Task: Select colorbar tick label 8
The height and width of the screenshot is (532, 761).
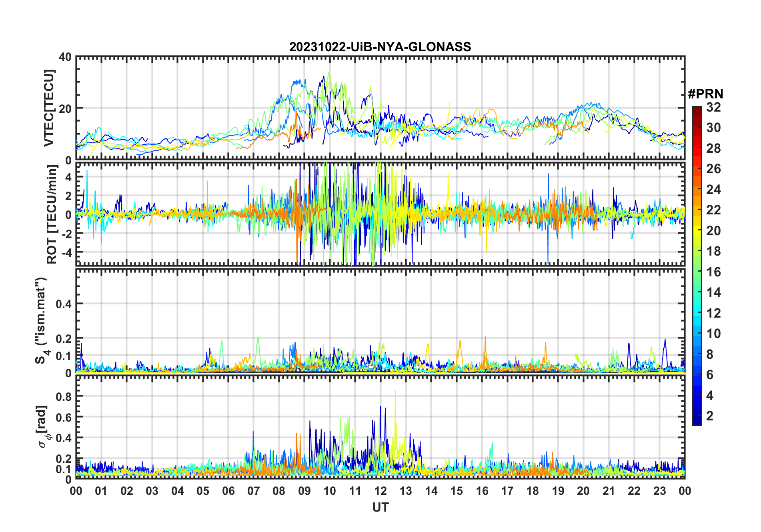Action: (x=710, y=354)
